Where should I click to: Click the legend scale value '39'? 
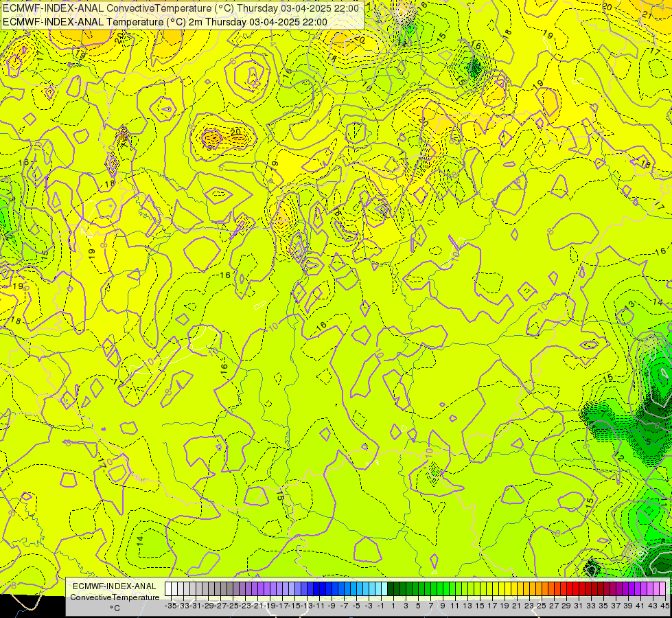coord(628,606)
